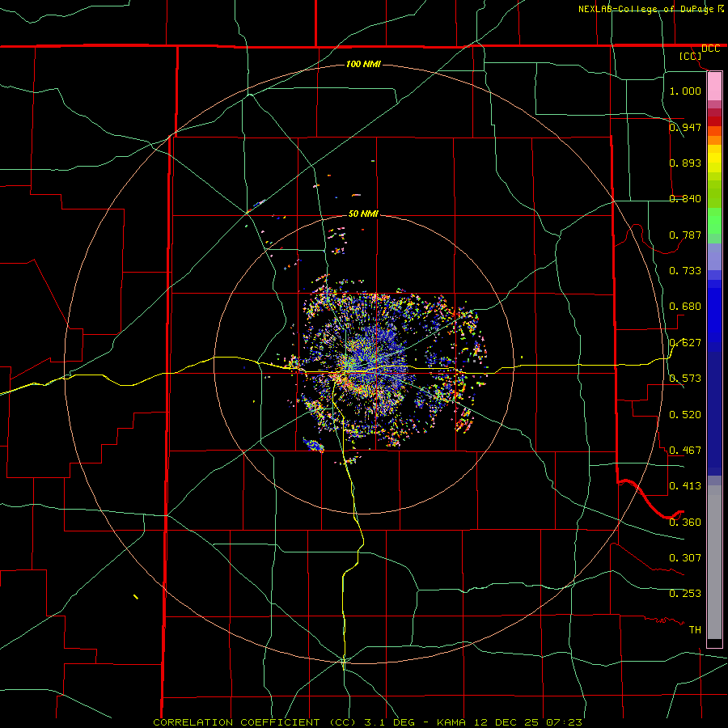Click the 0.787 legend value
The height and width of the screenshot is (728, 728).
click(x=685, y=235)
